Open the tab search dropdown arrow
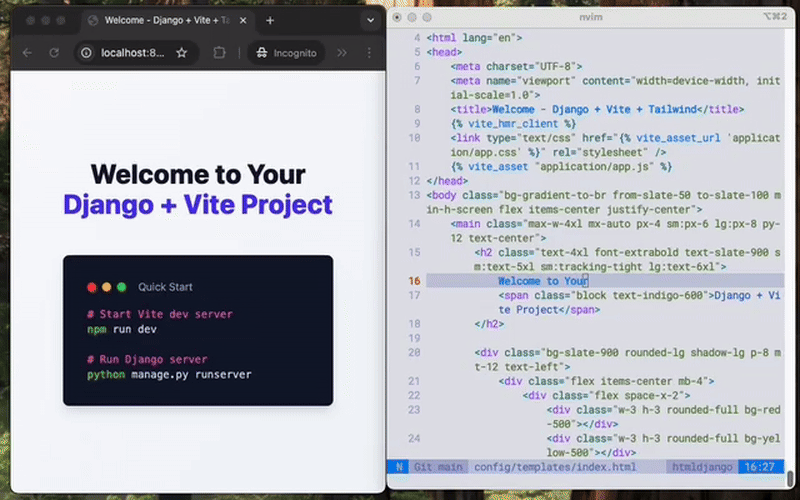800x500 pixels. 368,20
